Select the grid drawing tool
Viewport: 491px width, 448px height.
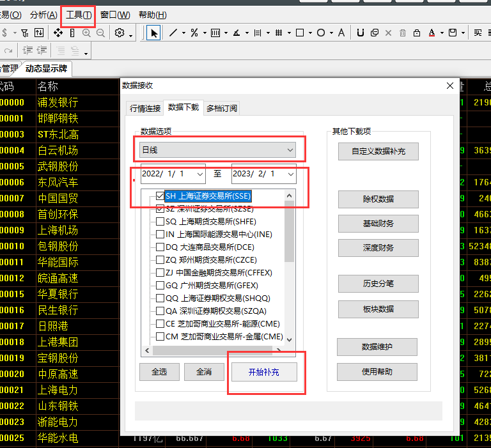click(x=279, y=33)
